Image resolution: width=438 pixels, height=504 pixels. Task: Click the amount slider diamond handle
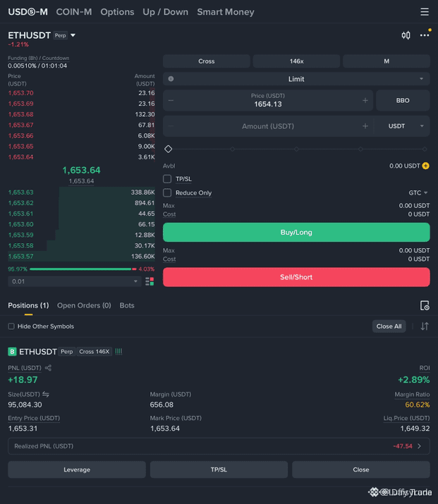[168, 149]
